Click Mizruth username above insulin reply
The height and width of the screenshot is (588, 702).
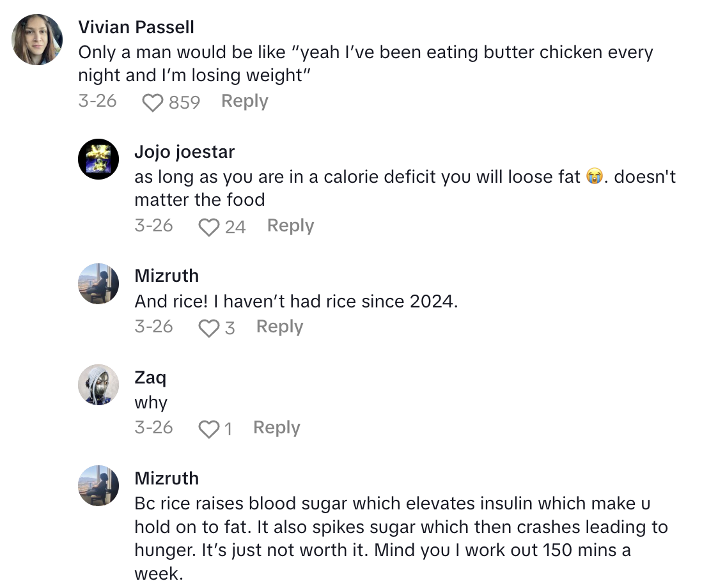pos(166,478)
